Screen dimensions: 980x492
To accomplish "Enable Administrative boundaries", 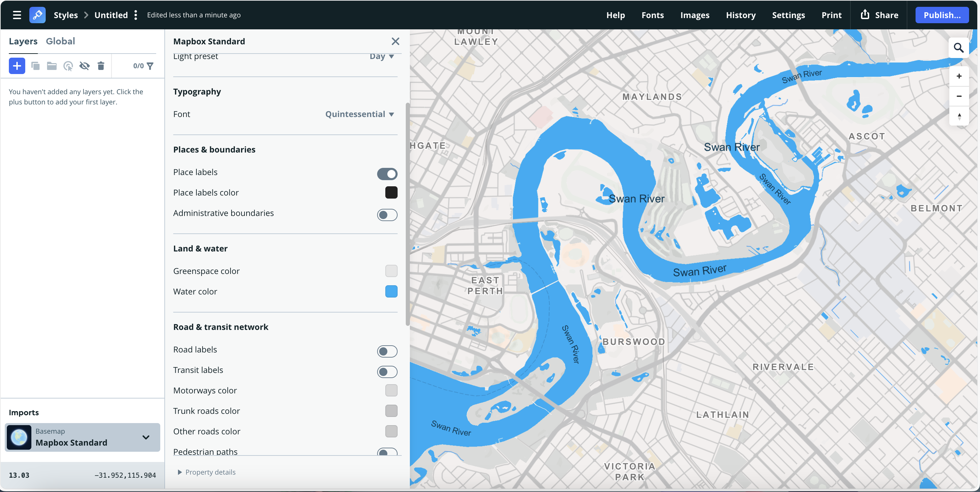I will 387,215.
